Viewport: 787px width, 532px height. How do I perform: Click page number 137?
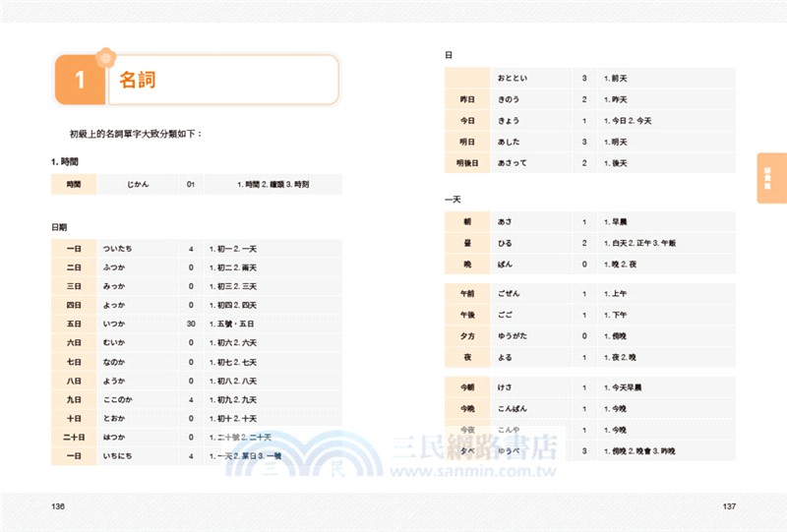729,506
